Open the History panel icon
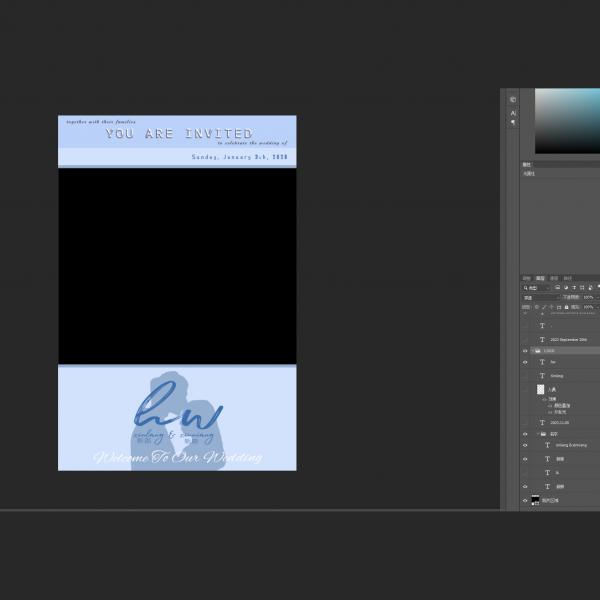Screen dimensions: 600x600 (x=513, y=100)
